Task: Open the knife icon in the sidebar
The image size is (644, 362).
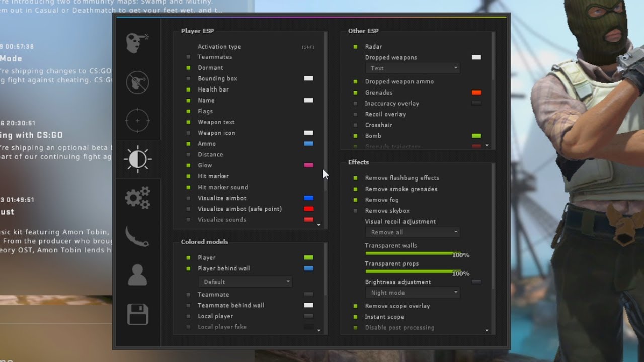Action: (x=137, y=236)
